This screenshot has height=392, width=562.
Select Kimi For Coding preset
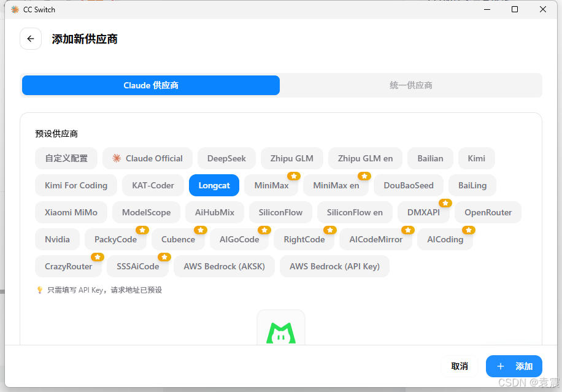(76, 185)
